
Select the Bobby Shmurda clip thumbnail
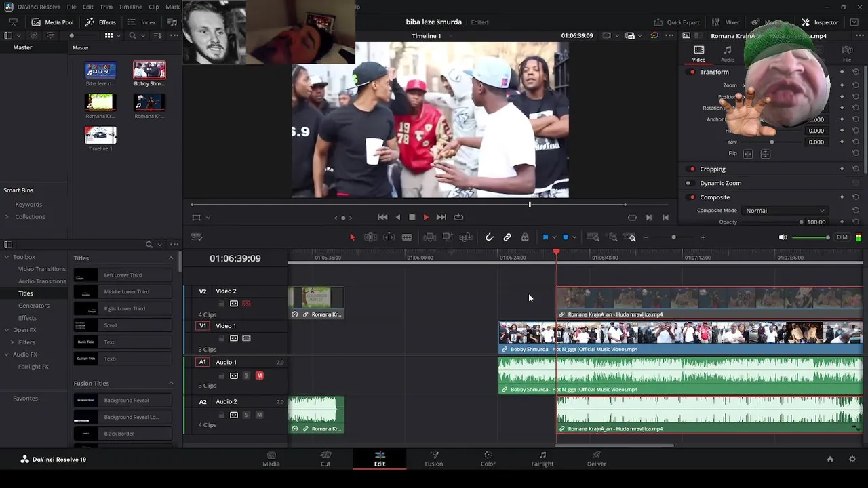[149, 70]
